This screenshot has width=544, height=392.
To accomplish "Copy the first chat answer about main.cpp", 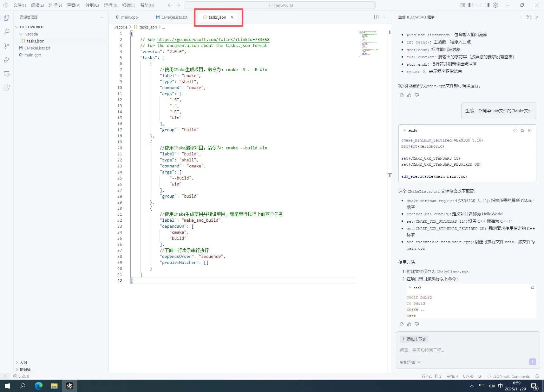I will (x=402, y=95).
